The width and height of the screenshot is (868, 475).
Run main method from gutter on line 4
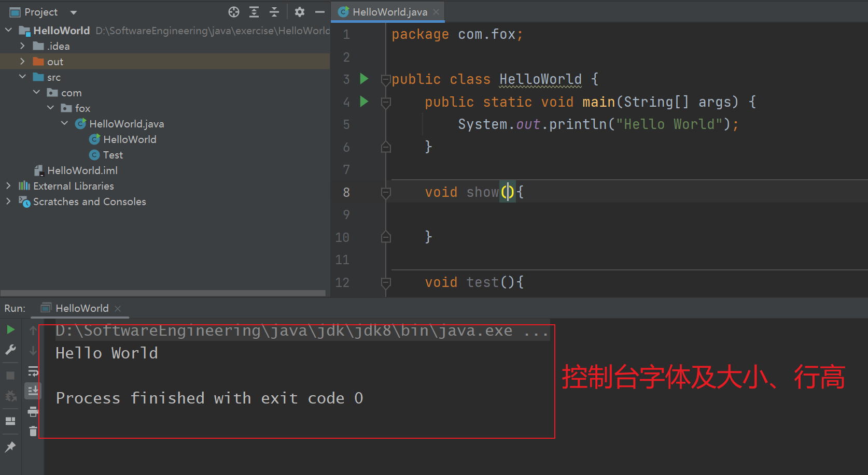tap(364, 102)
